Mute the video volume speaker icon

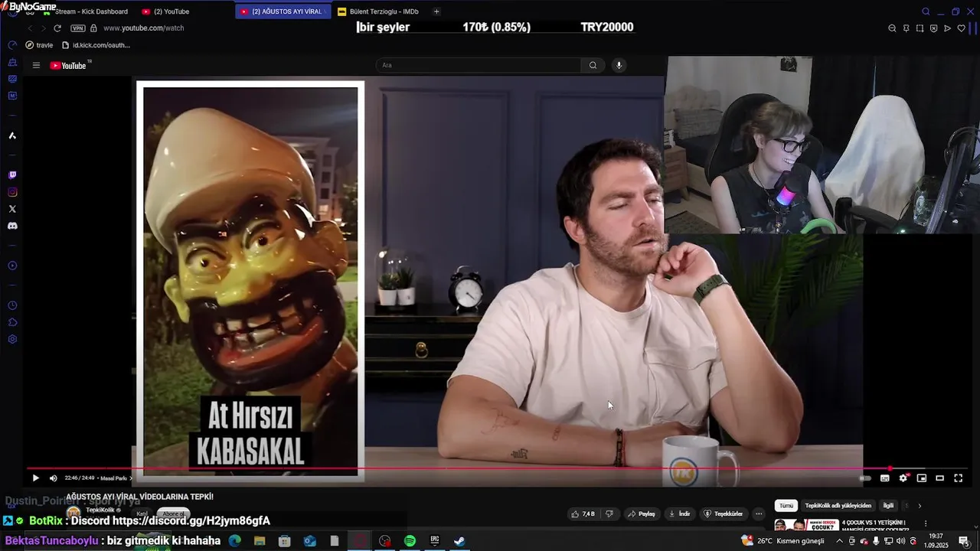coord(54,478)
